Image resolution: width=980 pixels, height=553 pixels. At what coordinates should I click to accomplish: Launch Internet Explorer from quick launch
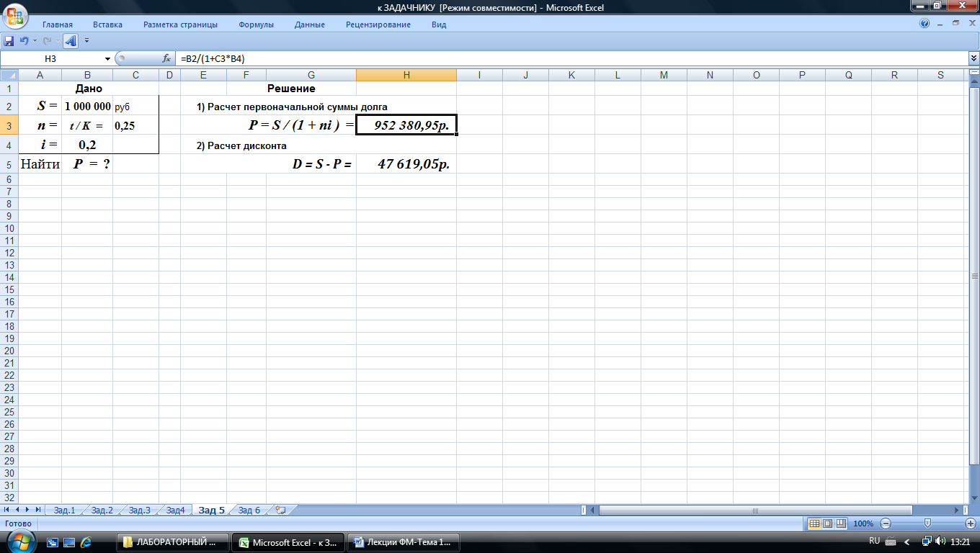pos(86,542)
